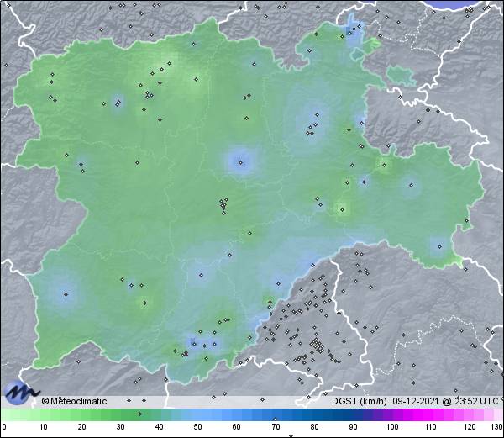Select the scale label 100

point(392,427)
